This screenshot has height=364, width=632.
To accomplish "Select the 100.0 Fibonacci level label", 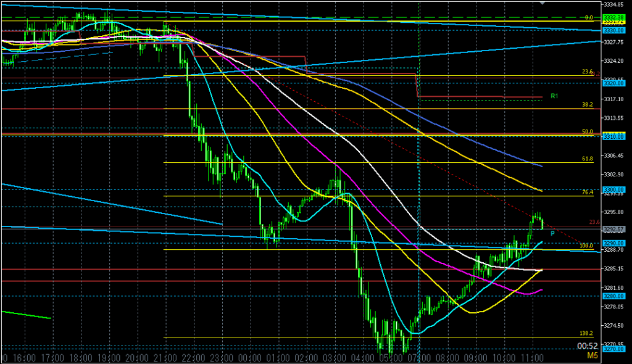I will (586, 246).
